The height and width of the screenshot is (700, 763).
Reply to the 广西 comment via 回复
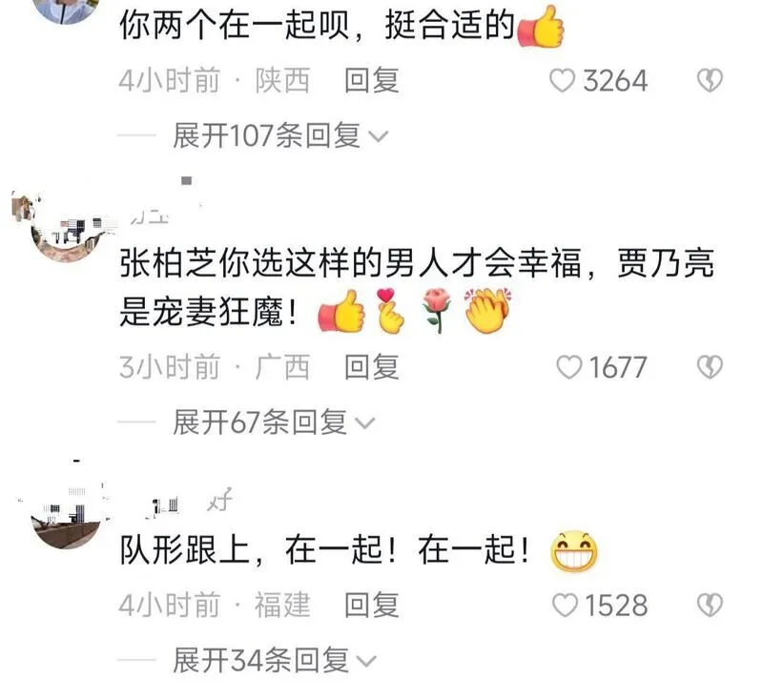click(x=372, y=367)
